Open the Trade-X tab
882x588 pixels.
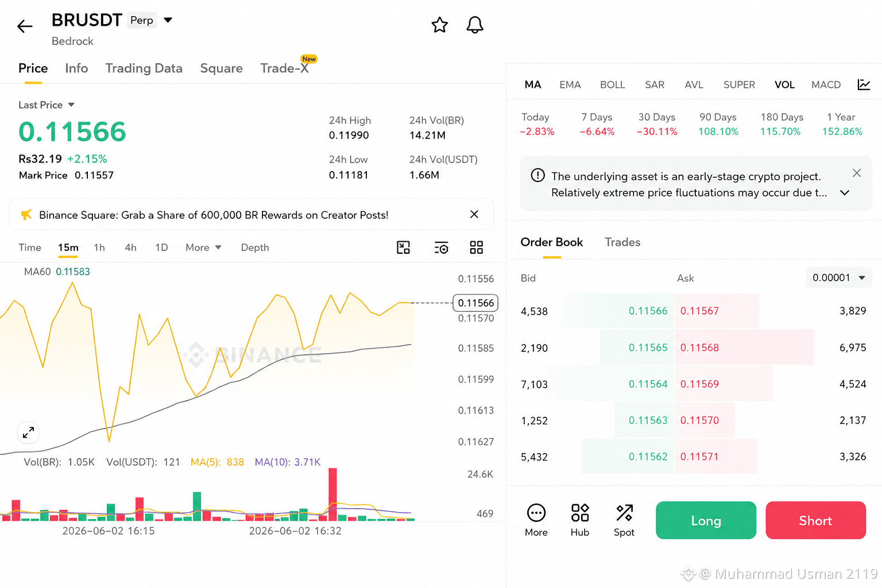point(285,68)
